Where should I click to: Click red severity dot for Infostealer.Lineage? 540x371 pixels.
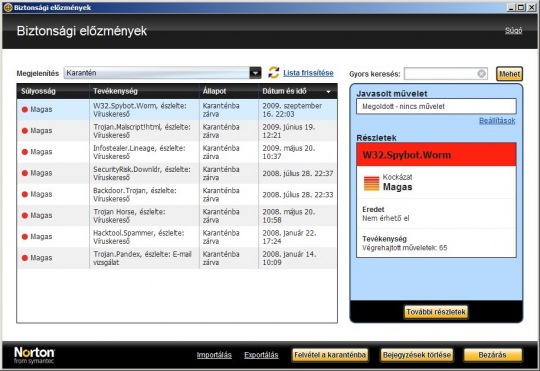point(25,152)
